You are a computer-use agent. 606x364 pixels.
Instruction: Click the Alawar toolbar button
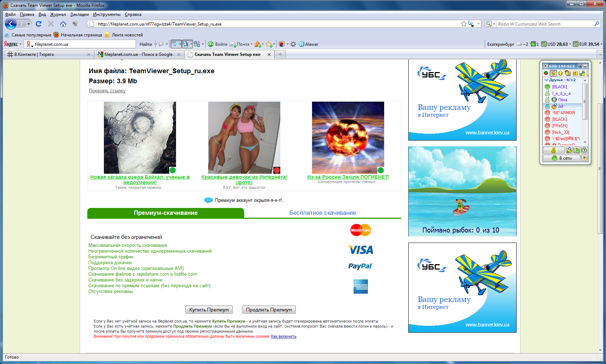click(308, 44)
